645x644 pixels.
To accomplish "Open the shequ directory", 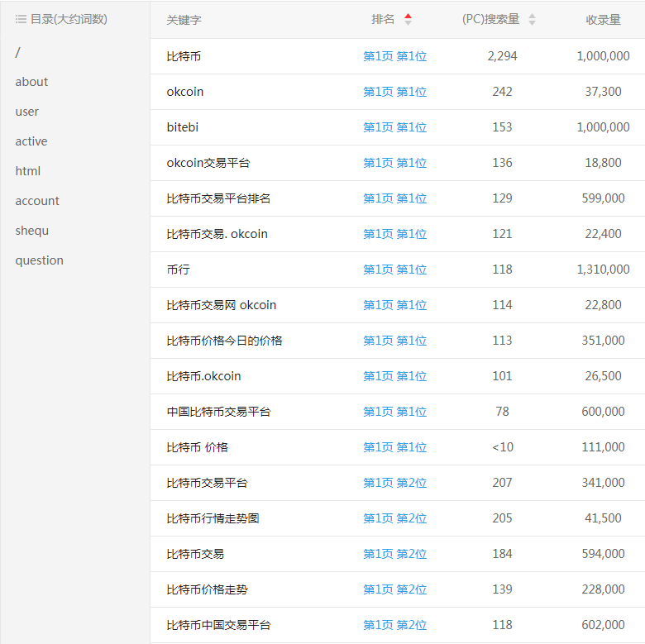I will click(x=32, y=231).
